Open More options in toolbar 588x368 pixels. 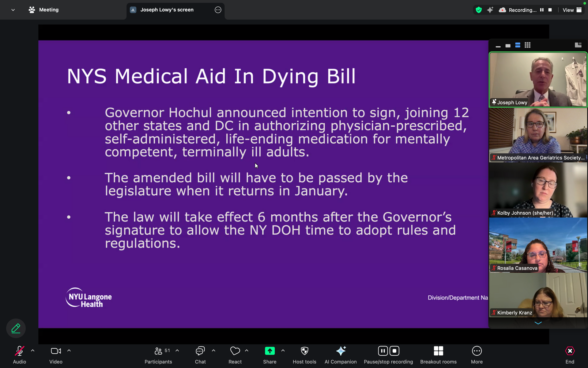point(477,355)
